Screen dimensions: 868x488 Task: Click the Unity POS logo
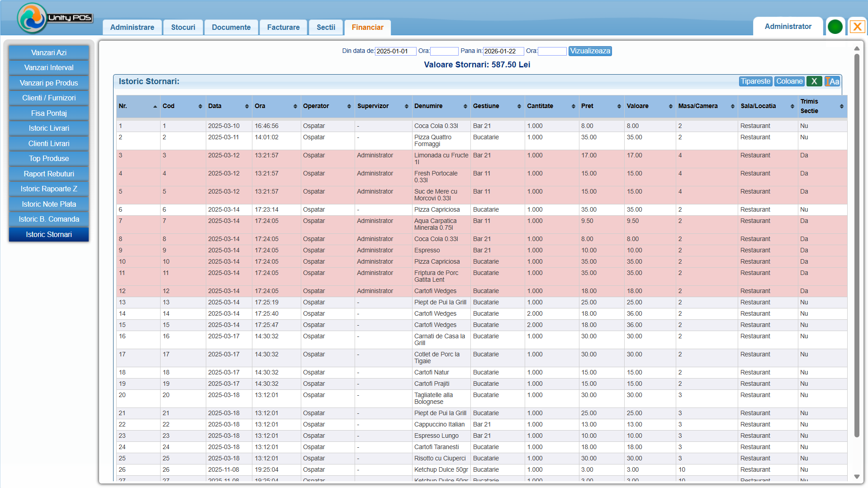(32, 18)
